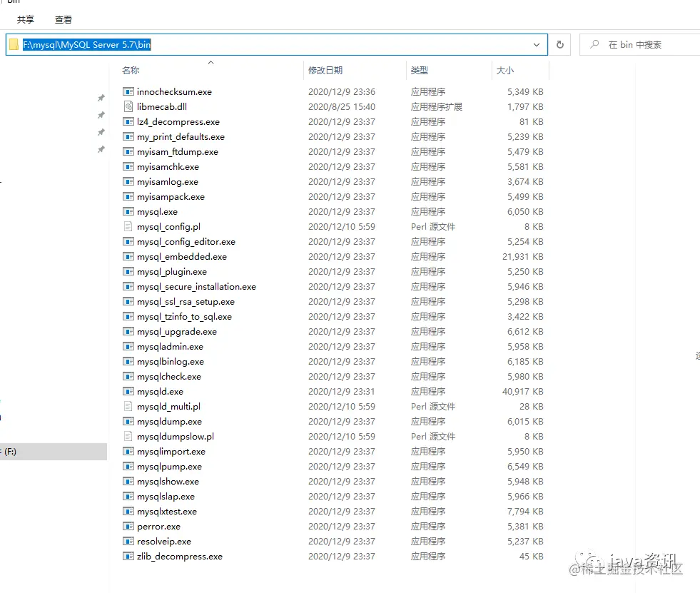Screen dimensions: 700x593
Task: Click the 28 KB size value
Action: pos(532,406)
